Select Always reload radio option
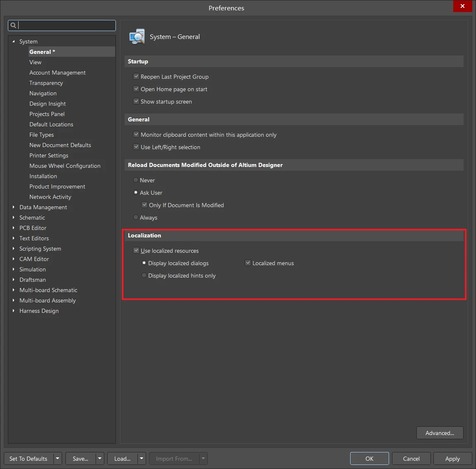This screenshot has width=476, height=469. (x=136, y=218)
